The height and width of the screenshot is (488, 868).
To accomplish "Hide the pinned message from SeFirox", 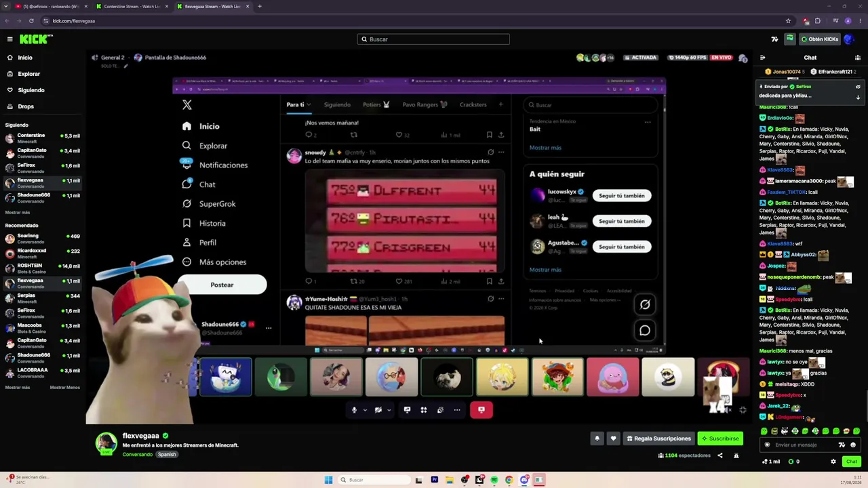I will (x=858, y=87).
